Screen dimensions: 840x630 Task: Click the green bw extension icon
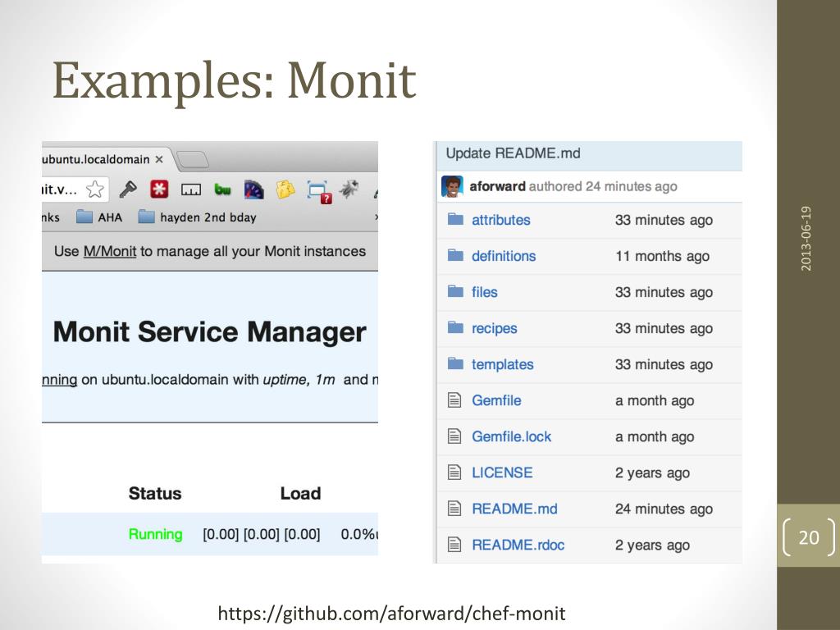[222, 189]
